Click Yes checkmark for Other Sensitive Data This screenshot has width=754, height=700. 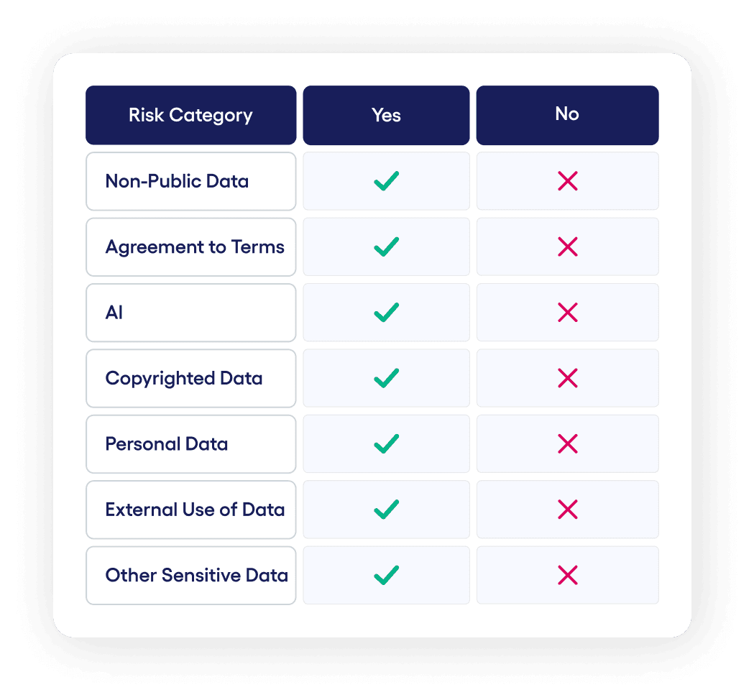pos(386,575)
